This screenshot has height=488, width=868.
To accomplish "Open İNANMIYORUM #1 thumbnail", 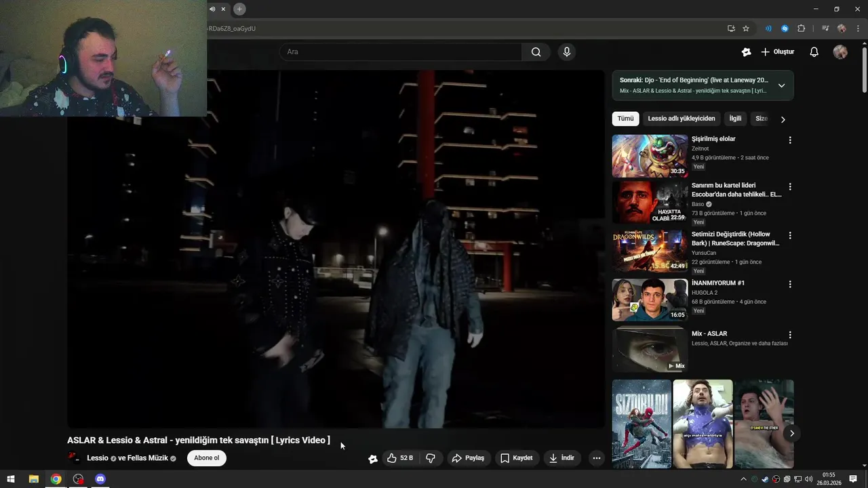I will (x=650, y=300).
